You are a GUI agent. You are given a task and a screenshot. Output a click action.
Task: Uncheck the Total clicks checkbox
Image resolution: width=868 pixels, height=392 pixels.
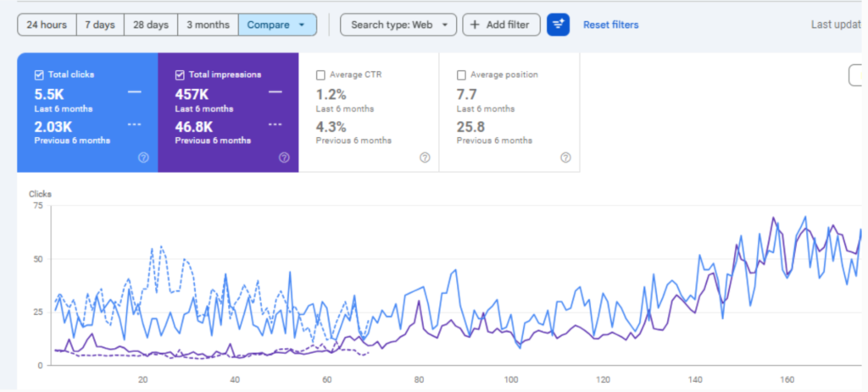pyautogui.click(x=40, y=75)
